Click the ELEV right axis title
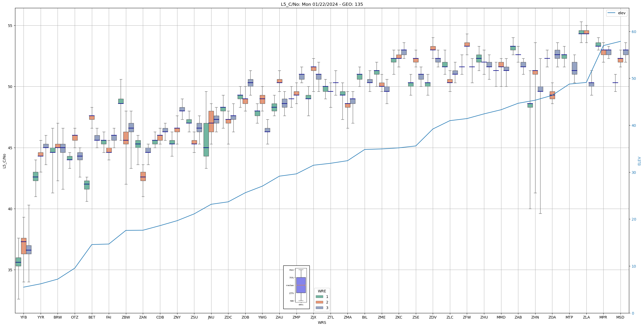This screenshot has height=327, width=644. (x=639, y=161)
